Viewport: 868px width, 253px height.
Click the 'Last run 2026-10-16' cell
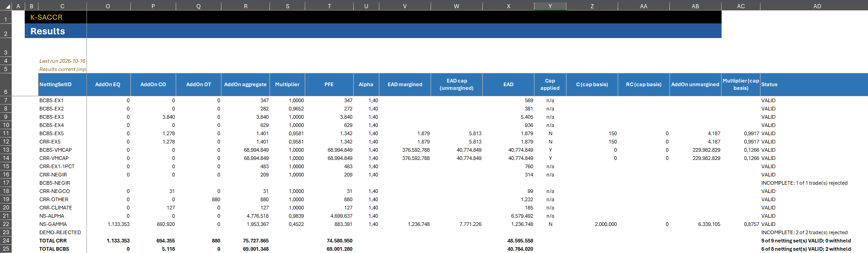click(62, 61)
